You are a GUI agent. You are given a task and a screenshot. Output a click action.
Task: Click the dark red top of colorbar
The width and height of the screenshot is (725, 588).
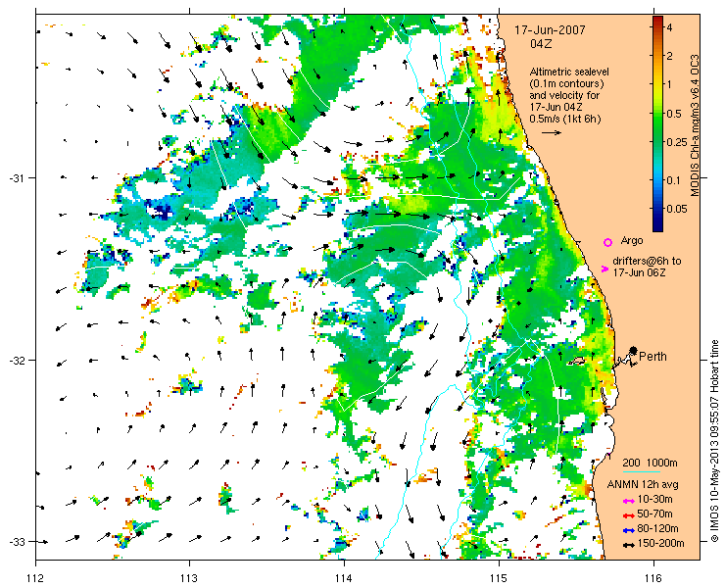pos(658,20)
